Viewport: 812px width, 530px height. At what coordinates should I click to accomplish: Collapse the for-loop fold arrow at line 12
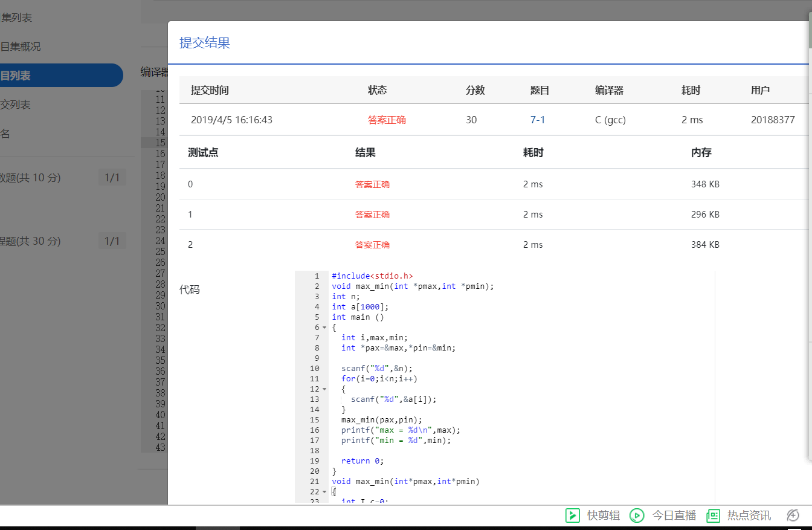324,389
